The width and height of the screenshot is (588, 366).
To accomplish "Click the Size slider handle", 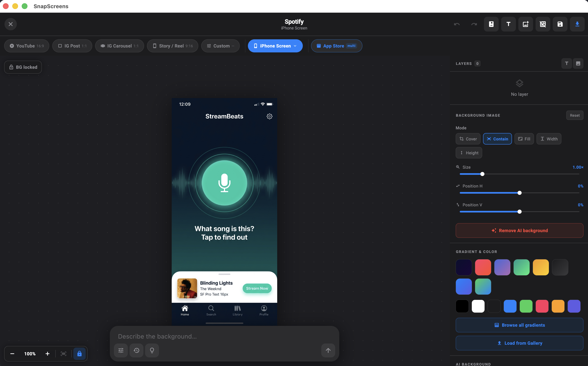I will point(482,174).
